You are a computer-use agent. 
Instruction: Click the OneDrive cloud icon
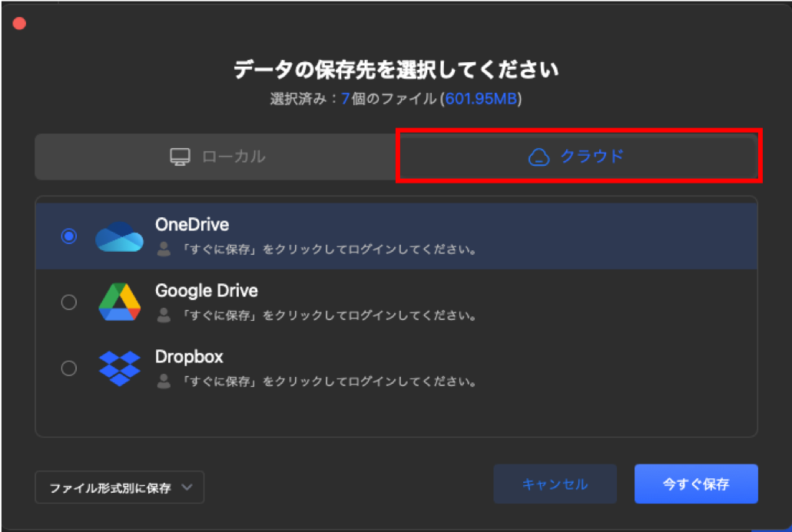pyautogui.click(x=119, y=236)
